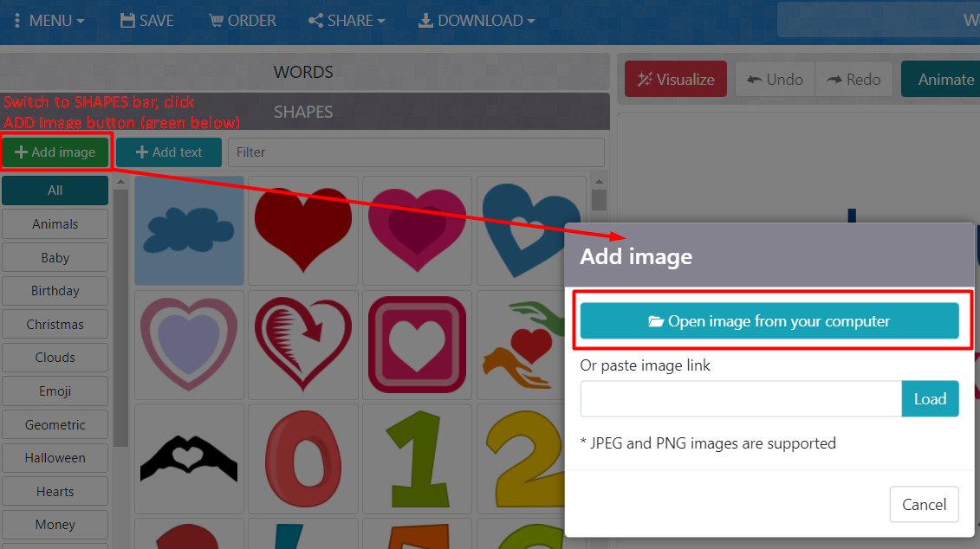Select the Animals category
The image size is (980, 549).
tap(55, 224)
